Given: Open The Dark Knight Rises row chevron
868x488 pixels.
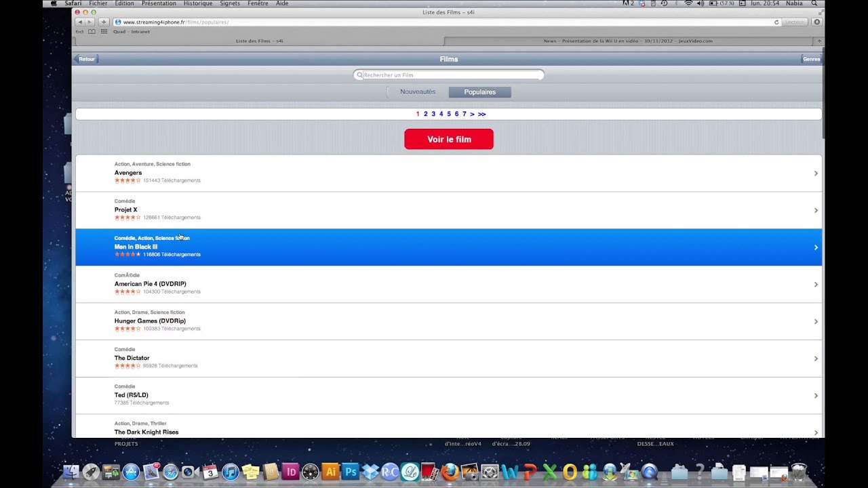Looking at the screenshot, I should pyautogui.click(x=816, y=432).
